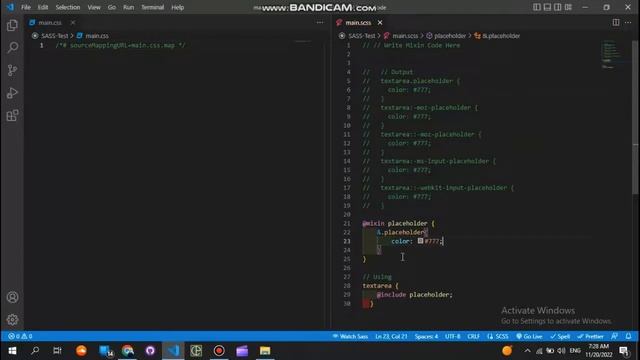Toggle Spell checker in status bar
The height and width of the screenshot is (360, 640).
(x=560, y=336)
